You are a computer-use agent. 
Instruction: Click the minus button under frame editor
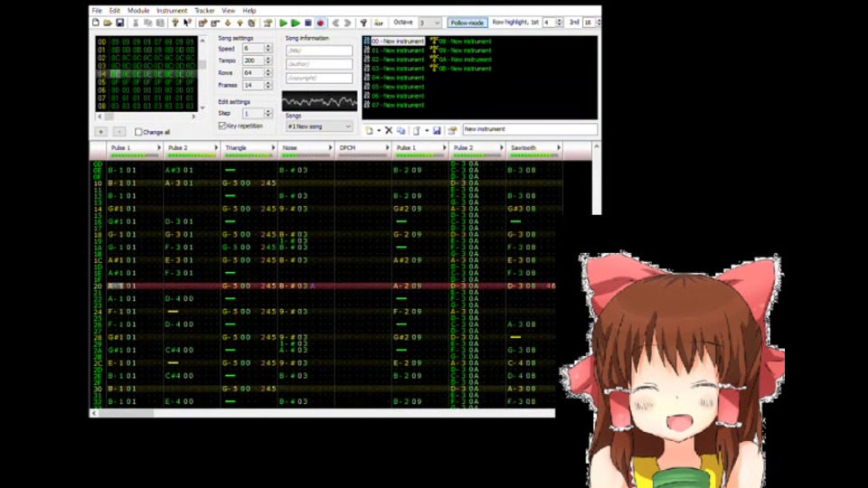(119, 132)
